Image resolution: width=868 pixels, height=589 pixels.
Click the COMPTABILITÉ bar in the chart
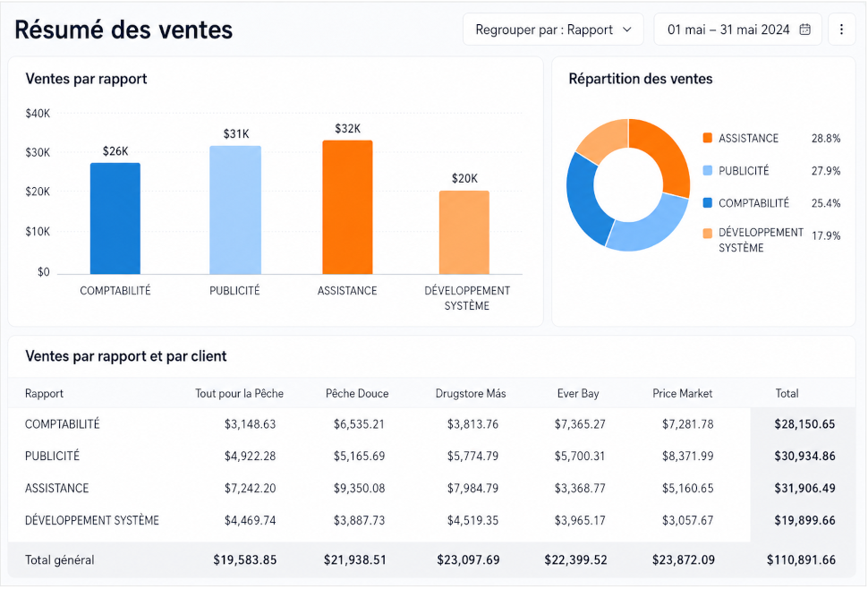[115, 218]
